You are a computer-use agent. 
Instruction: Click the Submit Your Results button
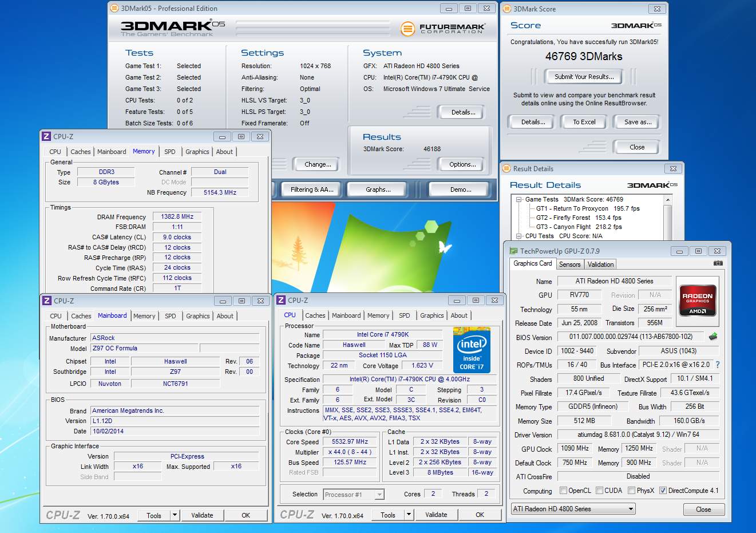(x=584, y=77)
